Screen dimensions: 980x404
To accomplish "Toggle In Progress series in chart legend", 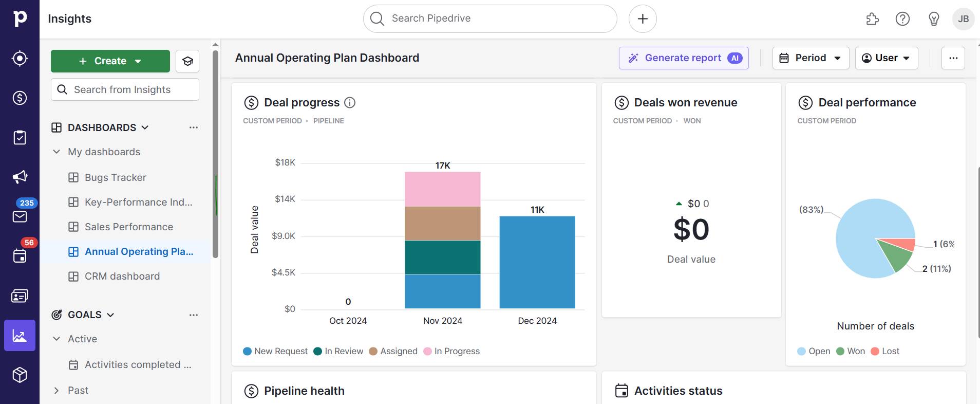I will point(451,351).
